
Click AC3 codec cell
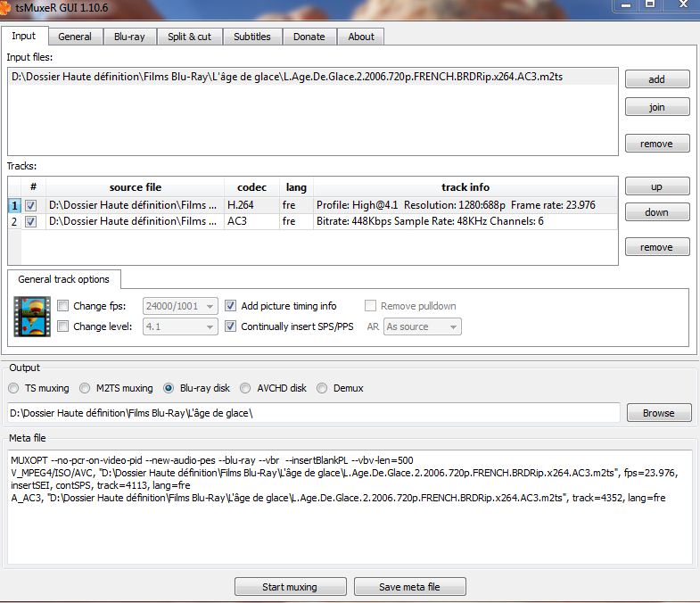251,221
